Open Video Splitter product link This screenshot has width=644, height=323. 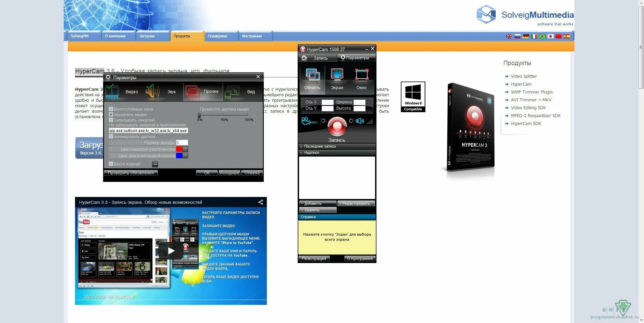[524, 76]
